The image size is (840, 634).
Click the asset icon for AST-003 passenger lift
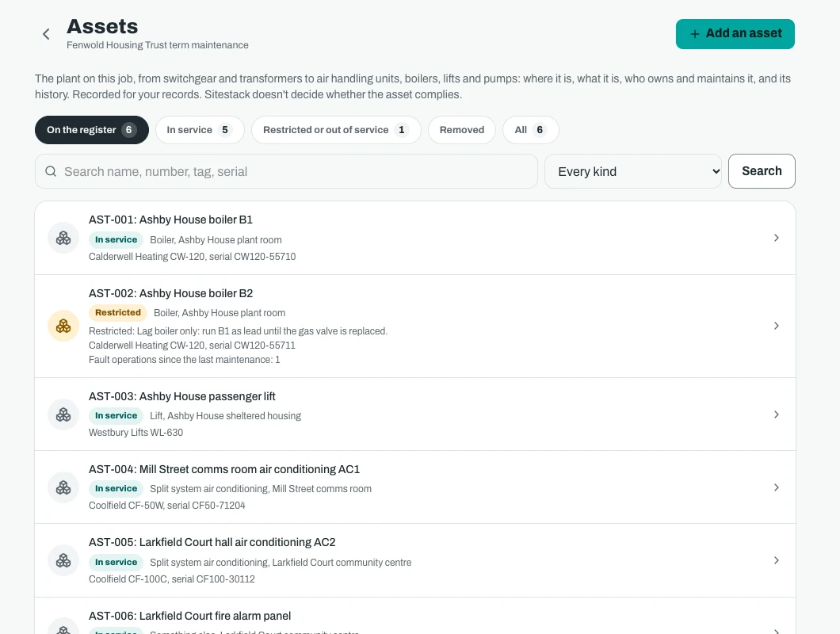point(63,414)
